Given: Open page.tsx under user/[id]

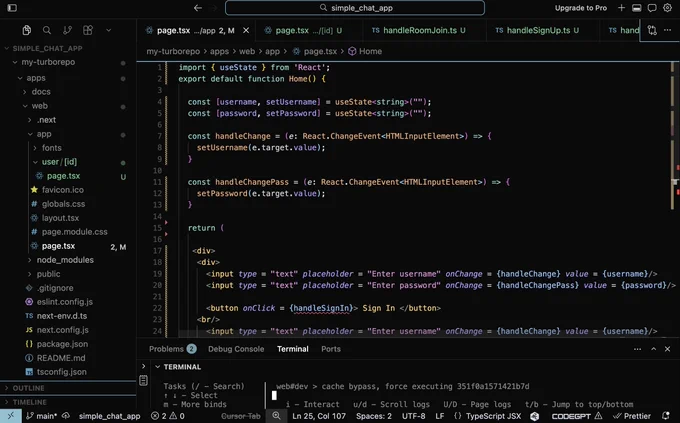Looking at the screenshot, I should point(65,176).
